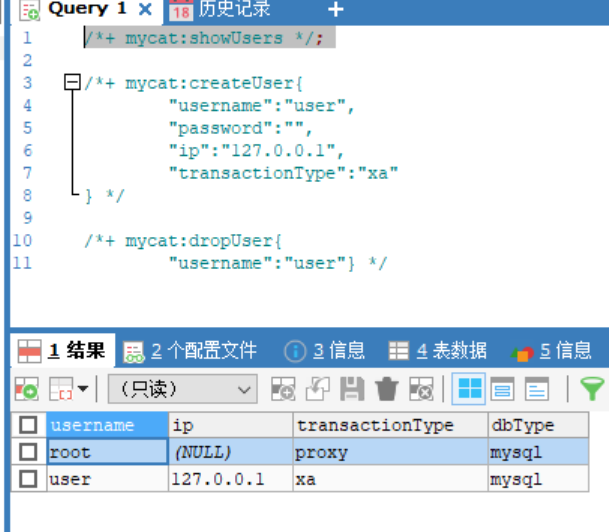Open the 只读 mode dropdown
Image resolution: width=609 pixels, height=532 pixels.
(x=182, y=389)
